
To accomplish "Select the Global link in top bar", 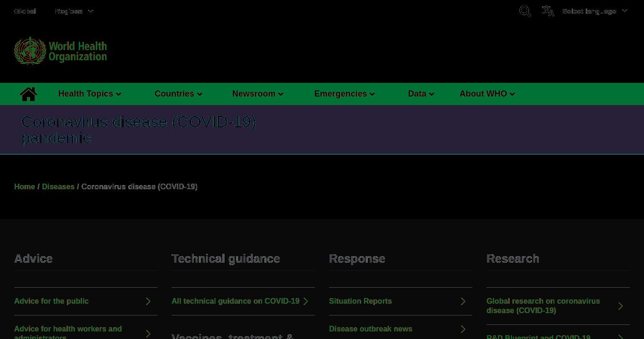I will tap(25, 11).
